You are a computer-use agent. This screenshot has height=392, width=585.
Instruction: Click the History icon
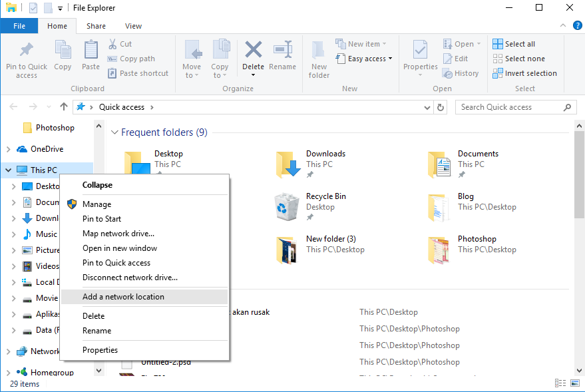[448, 73]
